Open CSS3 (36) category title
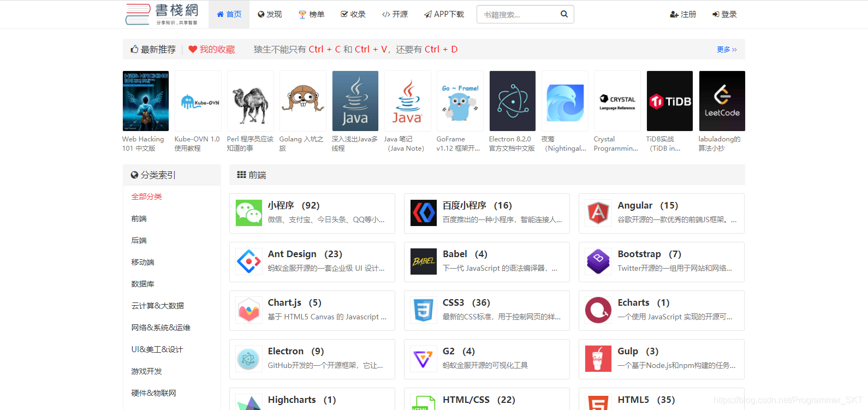Screen dimensions: 868x410 click(x=466, y=302)
